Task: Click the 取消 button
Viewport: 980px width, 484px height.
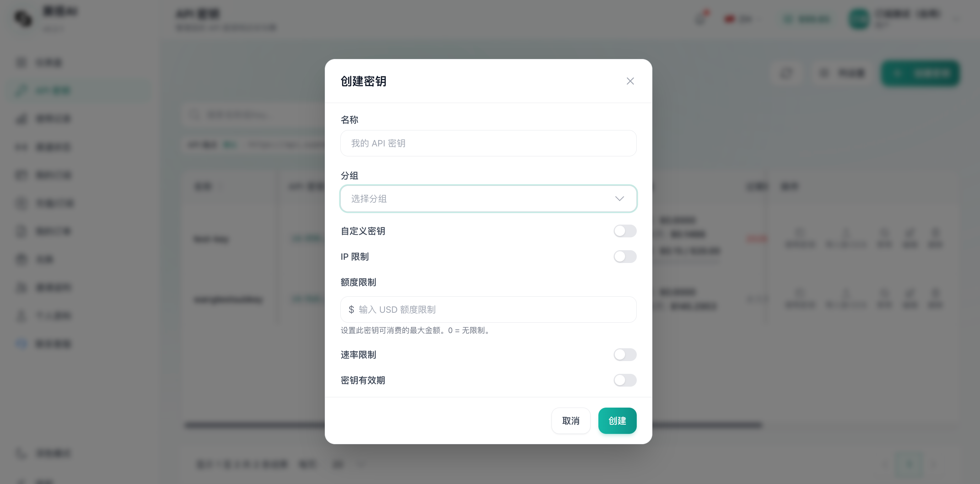Action: point(571,420)
